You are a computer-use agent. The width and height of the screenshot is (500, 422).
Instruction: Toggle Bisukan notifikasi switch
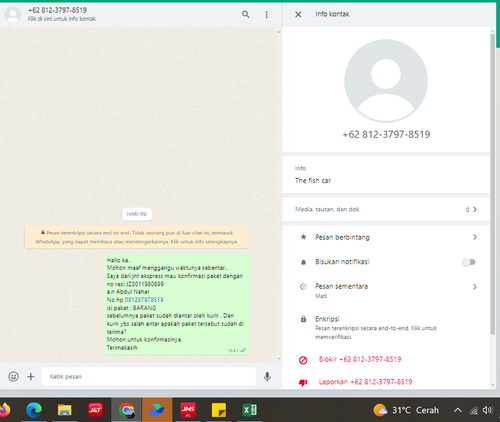click(469, 262)
